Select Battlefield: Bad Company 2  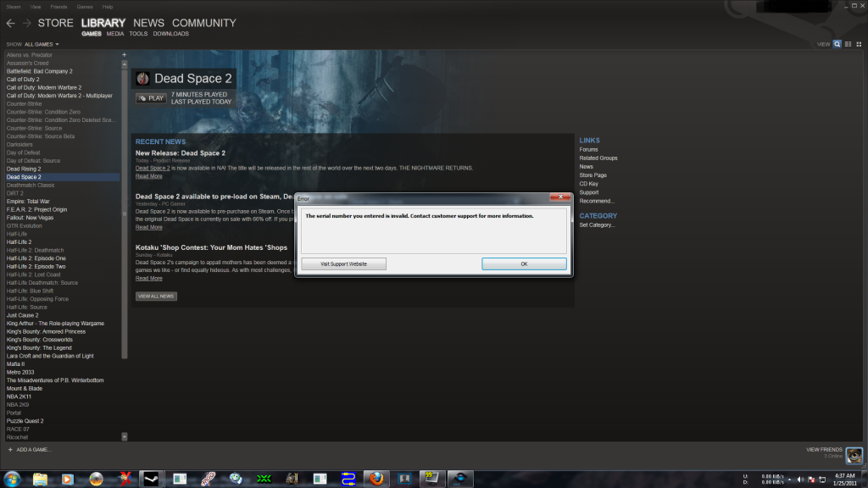pos(39,71)
